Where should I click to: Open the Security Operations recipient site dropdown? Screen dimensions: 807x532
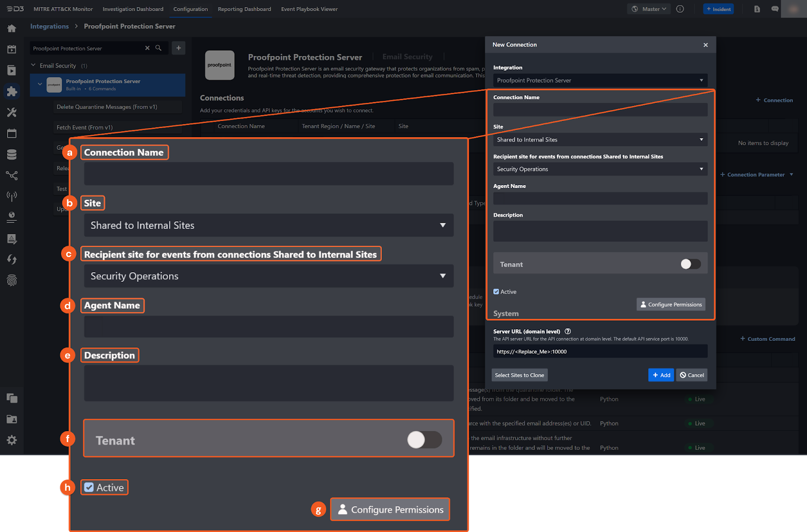pos(600,169)
